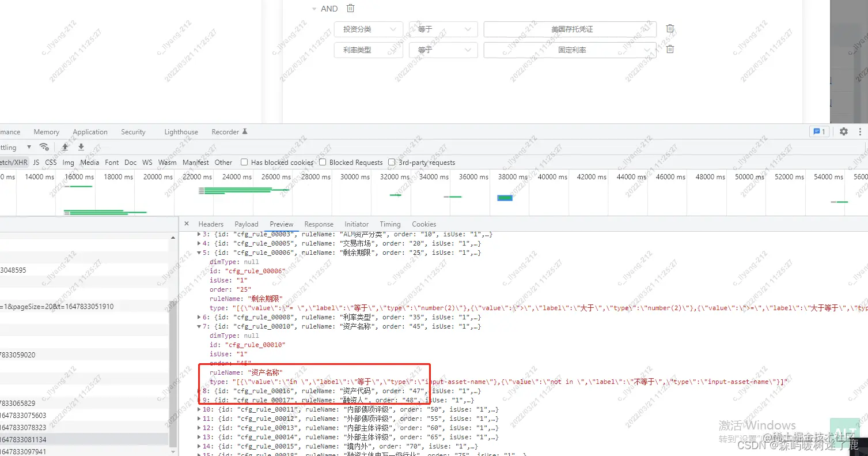Switch to the Application panel tab
This screenshot has height=456, width=868.
pos(90,132)
